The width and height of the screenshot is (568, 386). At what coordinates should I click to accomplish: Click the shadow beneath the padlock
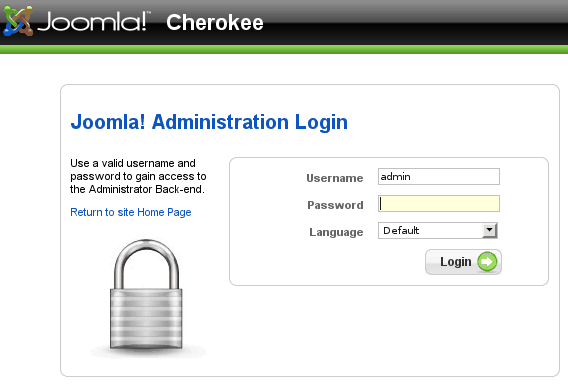[x=148, y=352]
